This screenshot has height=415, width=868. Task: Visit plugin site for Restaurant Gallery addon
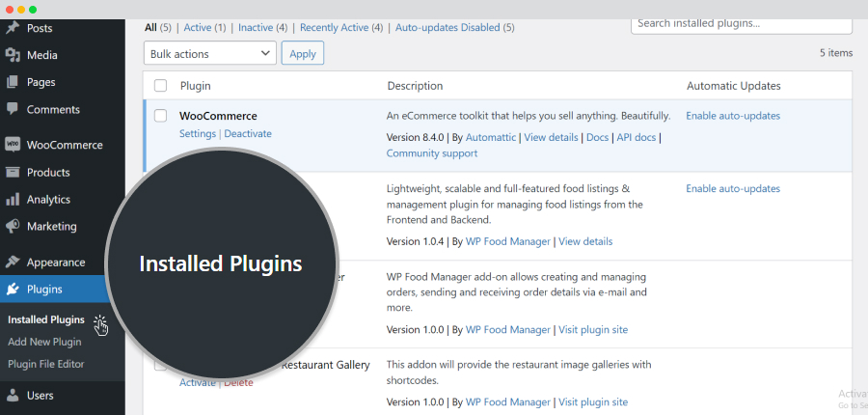coord(593,401)
